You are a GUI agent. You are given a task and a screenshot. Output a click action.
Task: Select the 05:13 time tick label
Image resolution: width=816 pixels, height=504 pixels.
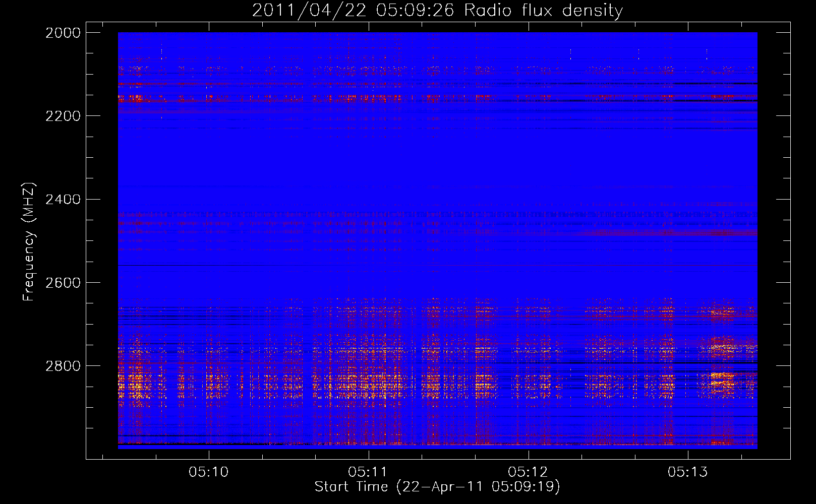688,472
